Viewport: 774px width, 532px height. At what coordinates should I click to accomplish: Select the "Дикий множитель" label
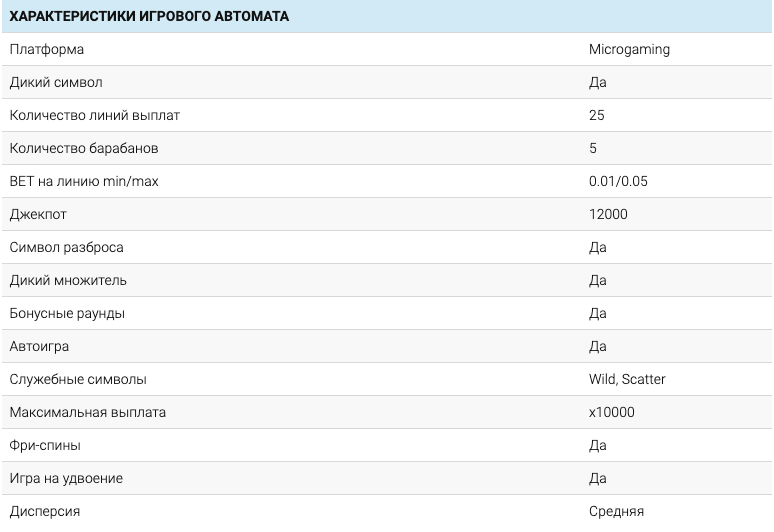[68, 280]
